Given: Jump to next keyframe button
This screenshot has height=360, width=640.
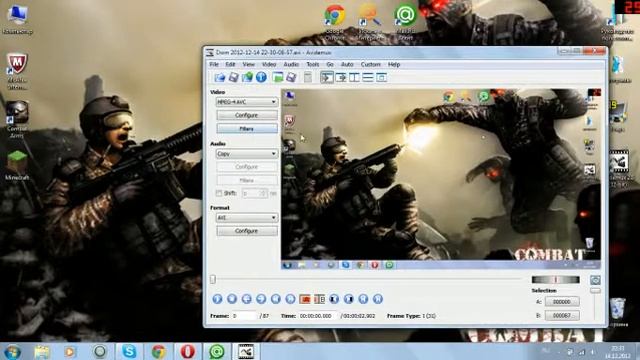Looking at the screenshot, I should click(290, 299).
